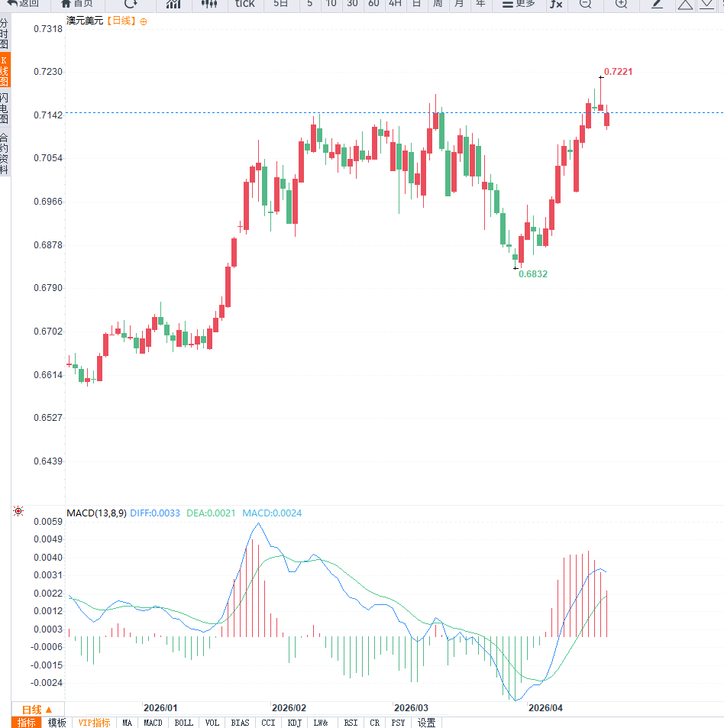Open the time-share chart icon
Image resolution: width=724 pixels, height=728 pixels.
(173, 4)
